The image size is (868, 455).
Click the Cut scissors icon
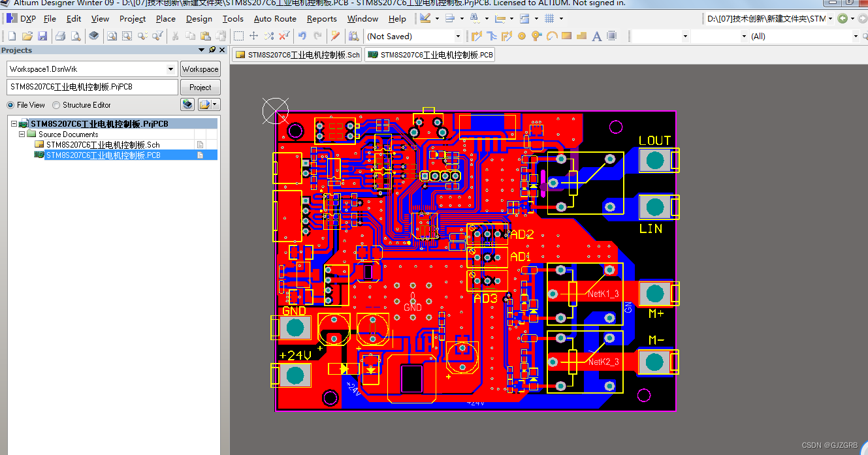pos(175,36)
